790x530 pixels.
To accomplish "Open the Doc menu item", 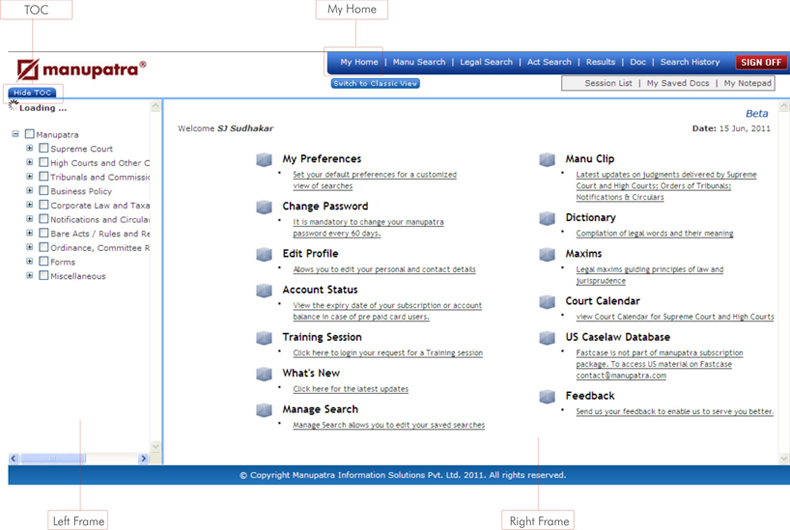I will (638, 62).
